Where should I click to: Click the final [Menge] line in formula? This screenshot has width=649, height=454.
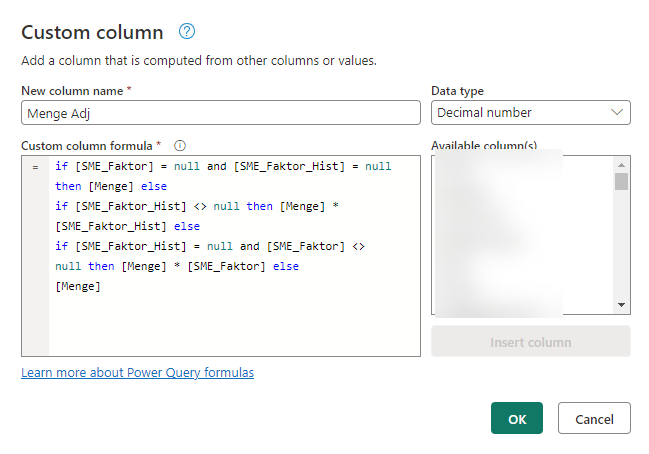pyautogui.click(x=78, y=286)
